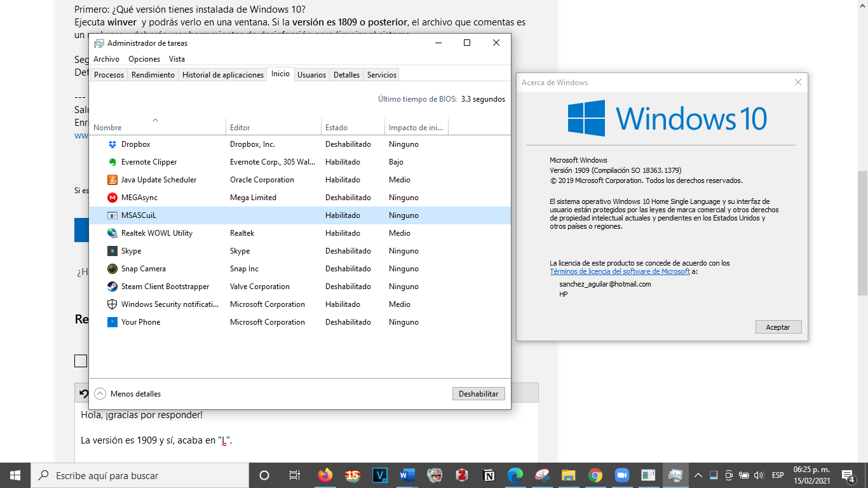Select the Inicio tab
The image size is (868, 488).
pyautogui.click(x=280, y=74)
